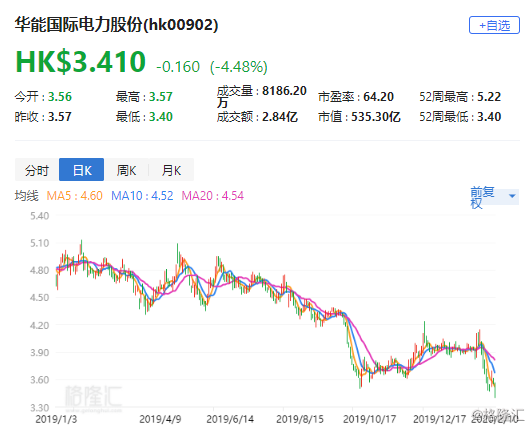Click the stock title 华能国际电力股份(hk00902)
The height and width of the screenshot is (429, 532).
(x=116, y=25)
